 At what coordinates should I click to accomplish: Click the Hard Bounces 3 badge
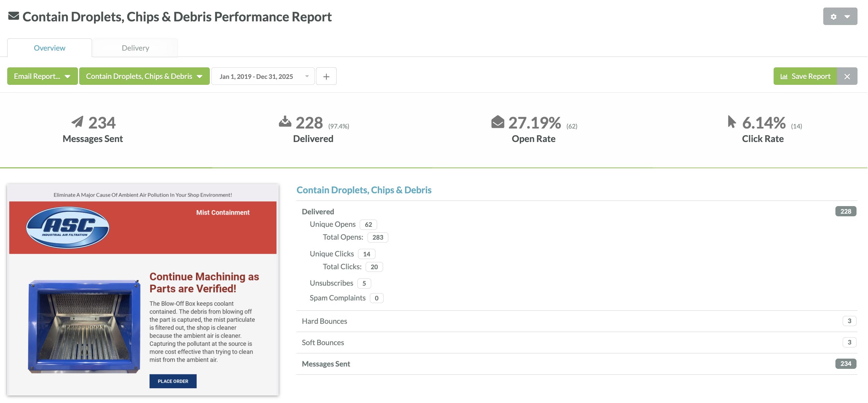(x=849, y=321)
